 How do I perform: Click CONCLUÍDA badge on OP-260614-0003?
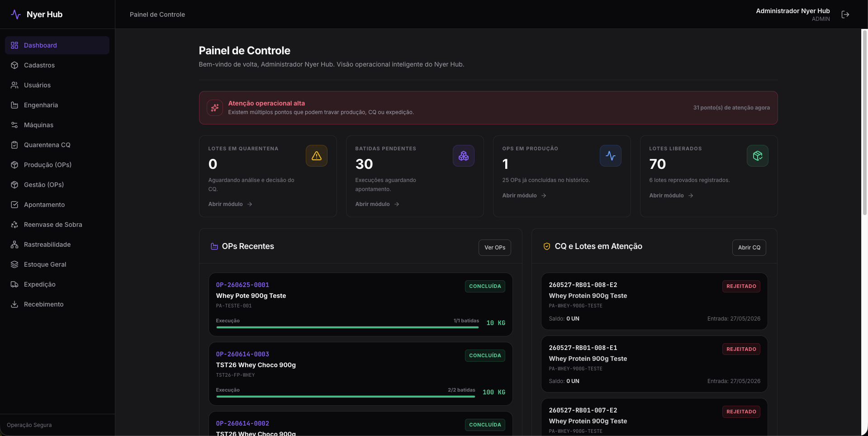coord(485,355)
